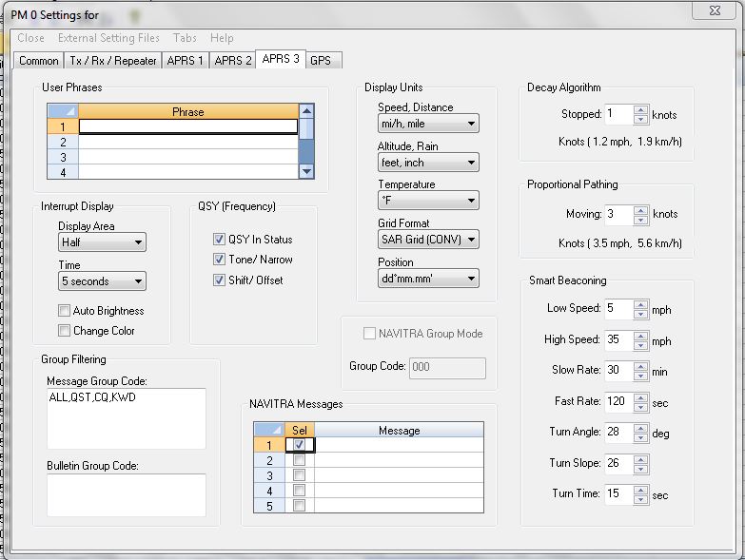745x560 pixels.
Task: Increase the Turn Angle degrees value
Action: [640, 427]
